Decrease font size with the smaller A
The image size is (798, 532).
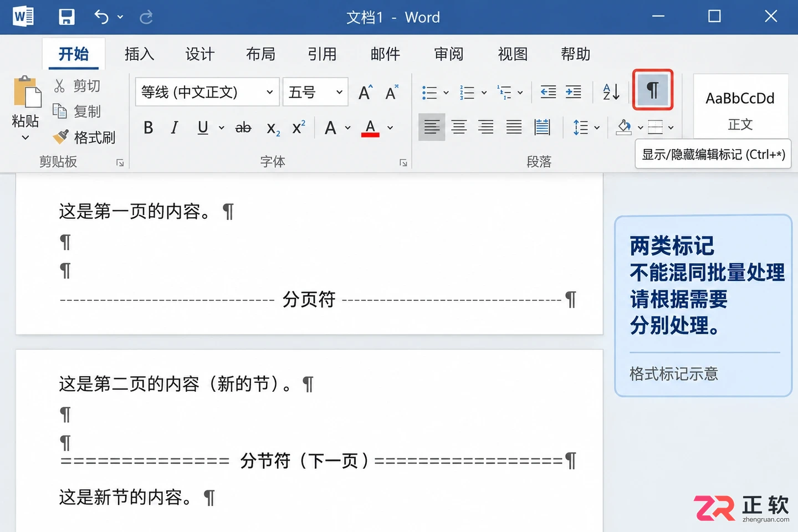(x=392, y=92)
